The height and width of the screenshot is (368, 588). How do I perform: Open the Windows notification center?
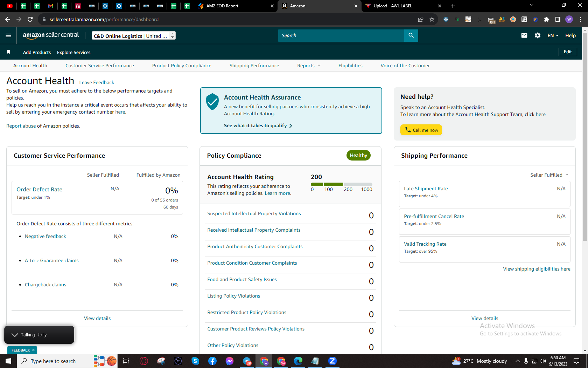576,361
